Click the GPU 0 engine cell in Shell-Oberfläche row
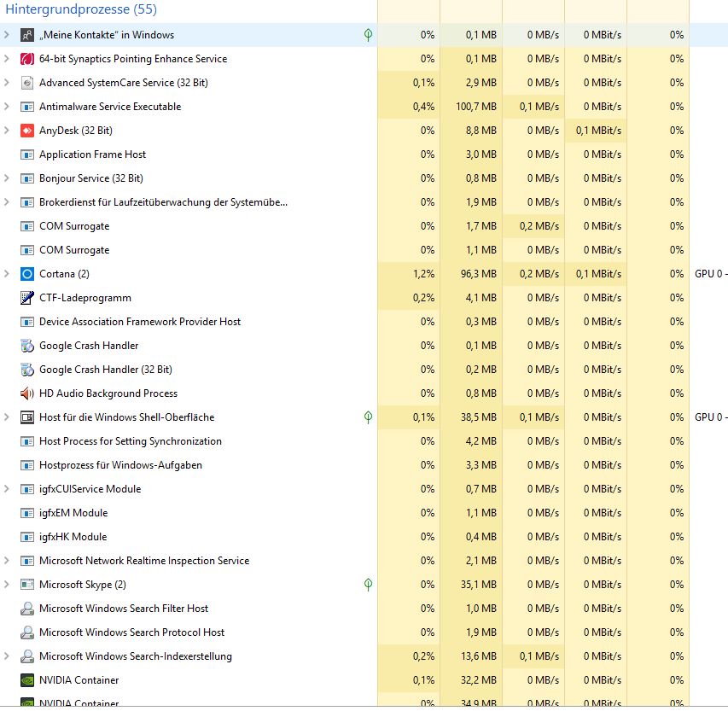 pyautogui.click(x=711, y=417)
